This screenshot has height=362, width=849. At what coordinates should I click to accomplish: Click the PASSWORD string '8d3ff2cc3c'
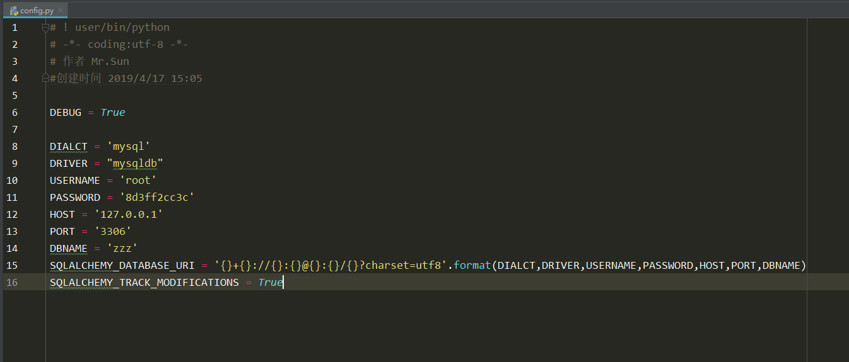[156, 198]
